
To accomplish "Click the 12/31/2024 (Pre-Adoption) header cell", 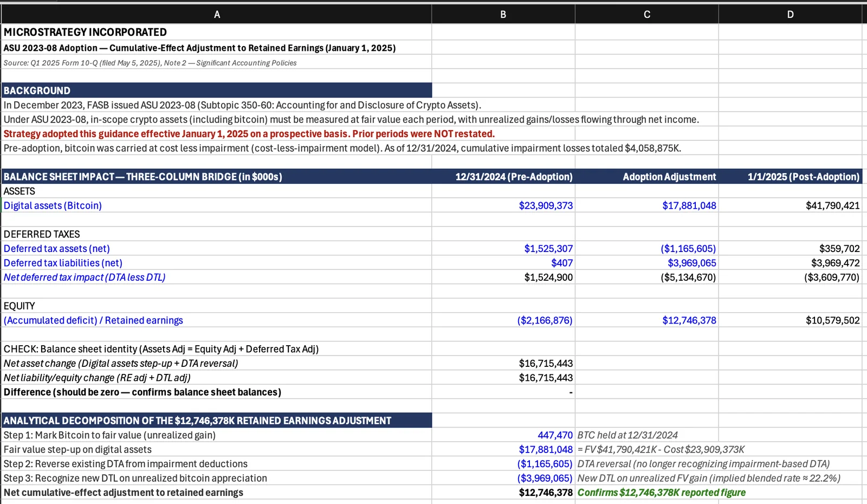I will tap(503, 177).
